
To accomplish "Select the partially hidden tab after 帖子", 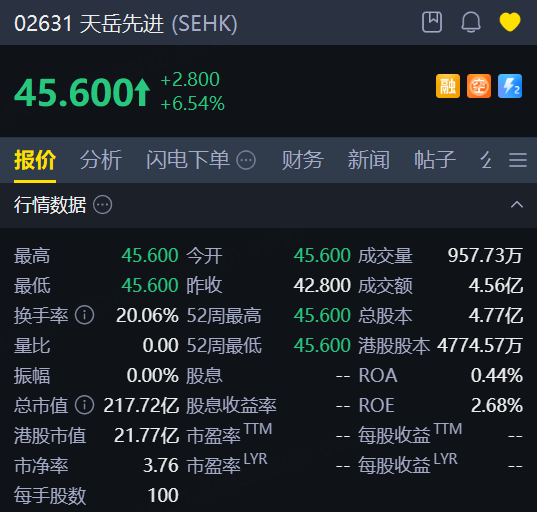I will [486, 160].
